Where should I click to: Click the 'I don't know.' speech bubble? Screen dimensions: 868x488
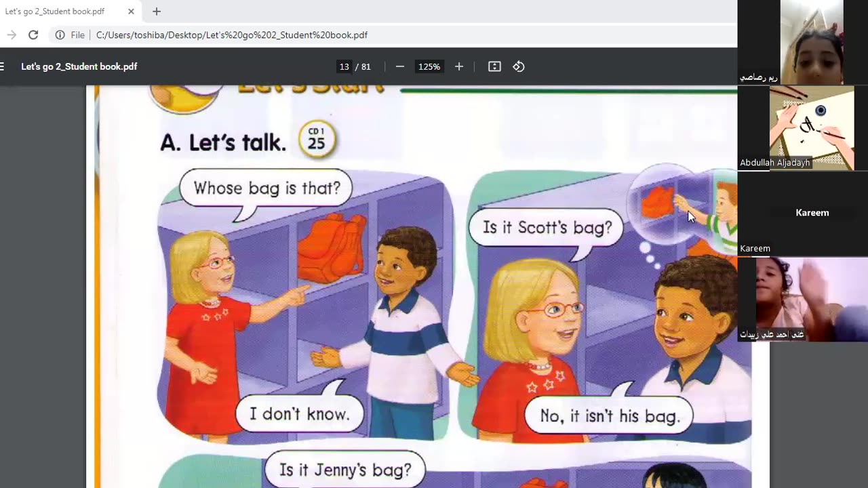pyautogui.click(x=300, y=412)
